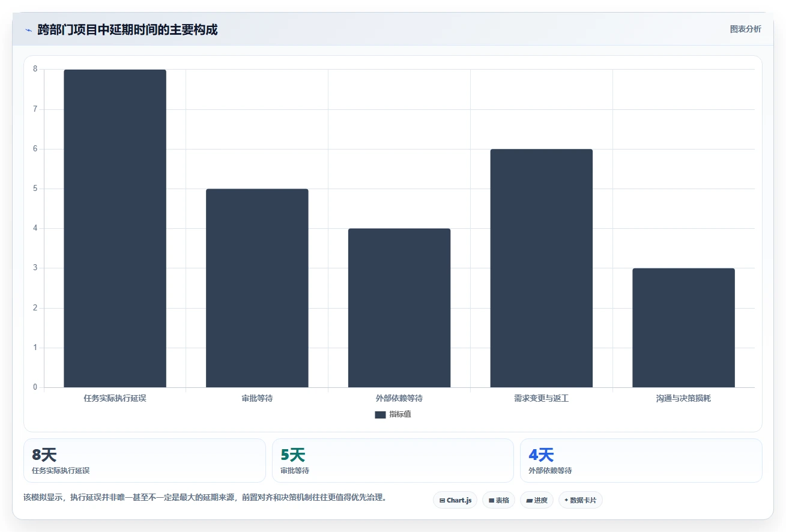The image size is (786, 532).
Task: Click the 审批等待 caption under 5天
Action: click(295, 471)
